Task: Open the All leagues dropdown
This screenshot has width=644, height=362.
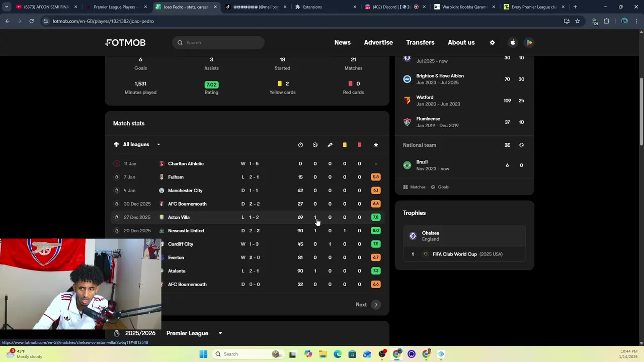Action: click(x=137, y=145)
